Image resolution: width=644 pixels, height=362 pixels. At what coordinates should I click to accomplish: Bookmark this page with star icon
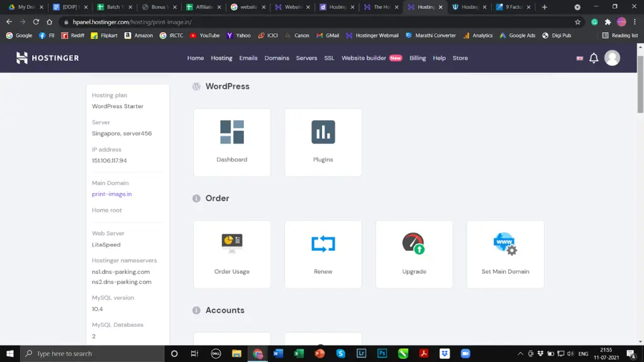coord(577,22)
